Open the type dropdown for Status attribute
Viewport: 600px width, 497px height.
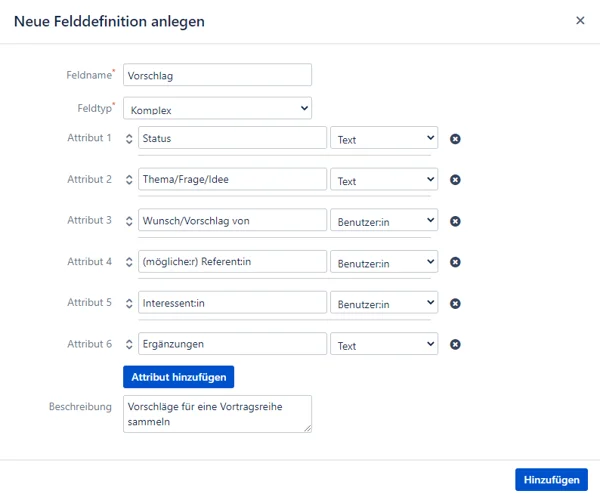384,138
